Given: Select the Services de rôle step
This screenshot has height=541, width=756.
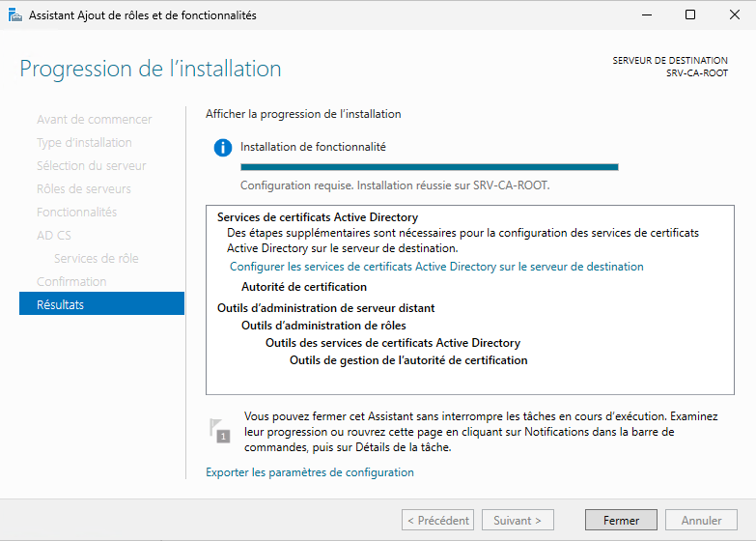Looking at the screenshot, I should 96,258.
